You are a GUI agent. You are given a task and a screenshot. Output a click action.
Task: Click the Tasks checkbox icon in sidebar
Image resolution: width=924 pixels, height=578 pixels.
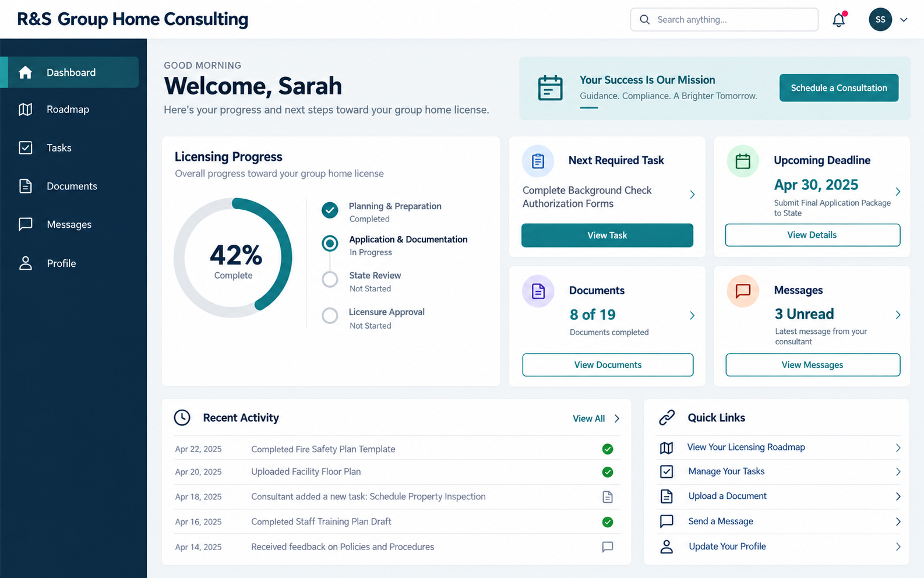26,148
